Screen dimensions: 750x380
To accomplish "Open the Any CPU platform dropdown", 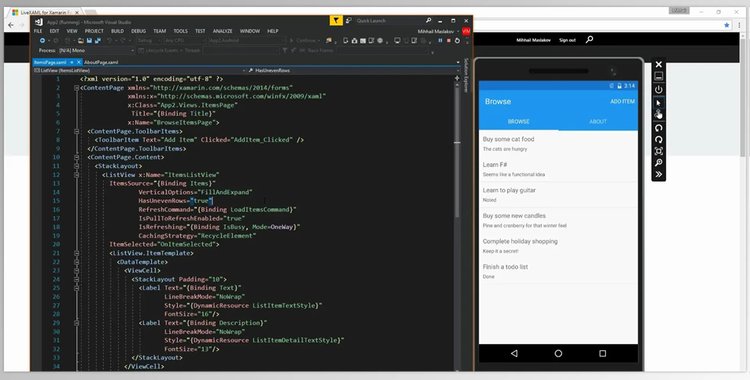I will click(x=184, y=41).
